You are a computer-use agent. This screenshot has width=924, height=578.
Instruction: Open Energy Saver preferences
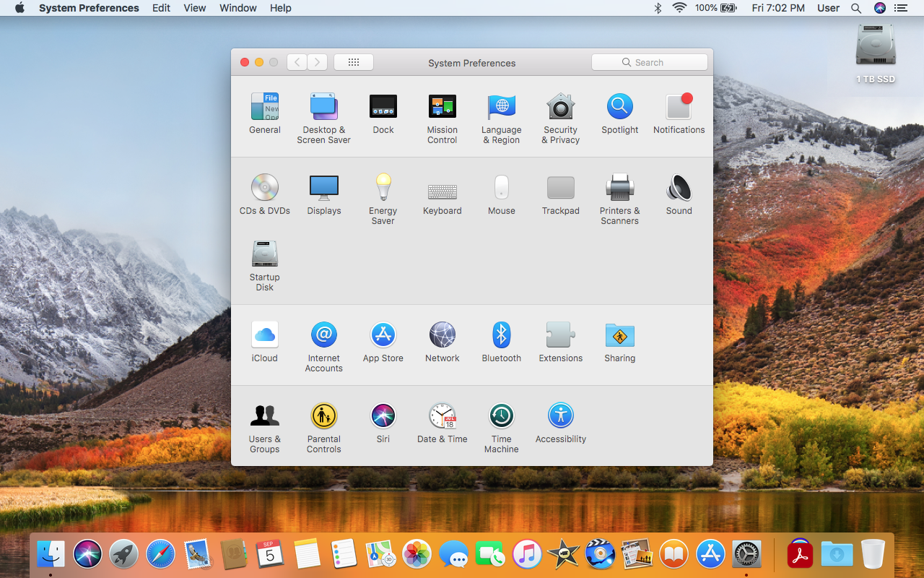[x=383, y=199]
